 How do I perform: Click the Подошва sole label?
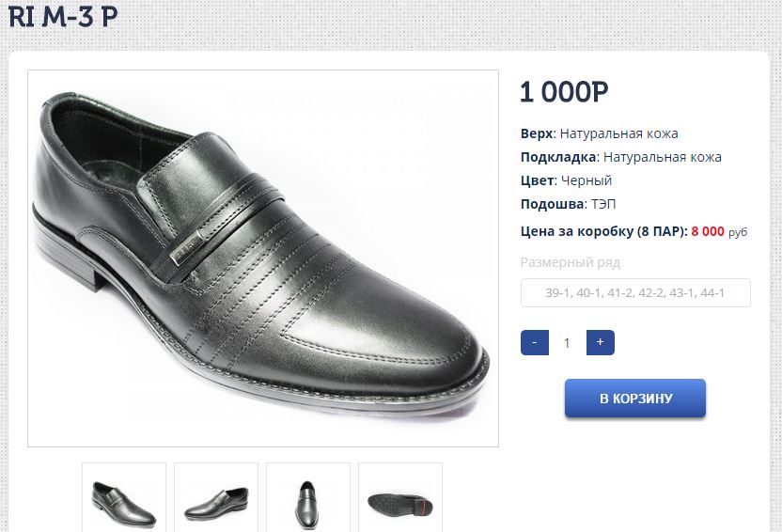coord(551,204)
